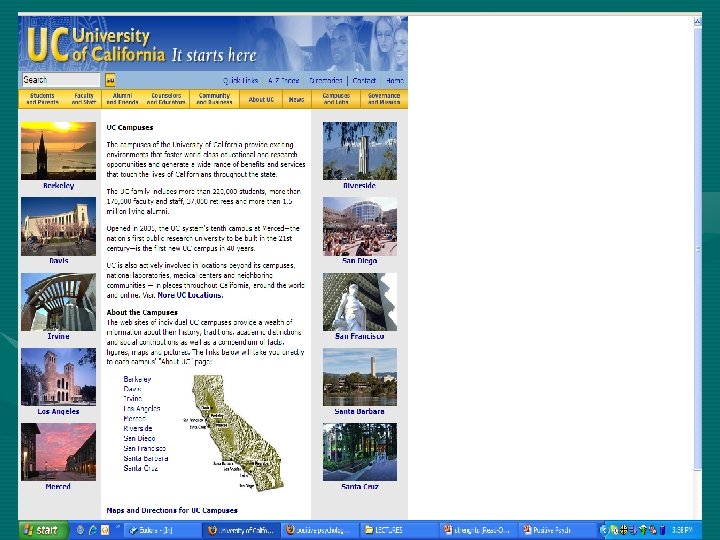720x540 pixels.
Task: Click the Los Angeles caption under photo
Action: point(58,411)
